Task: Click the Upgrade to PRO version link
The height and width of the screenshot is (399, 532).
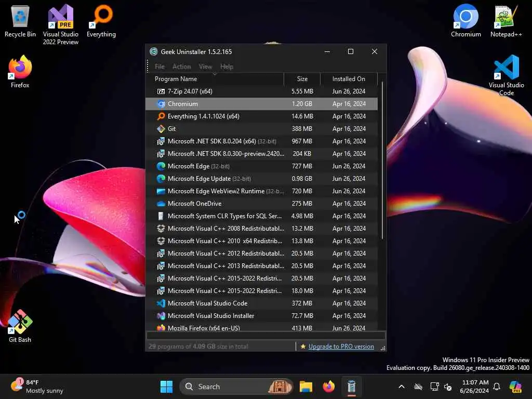Action: (x=341, y=347)
